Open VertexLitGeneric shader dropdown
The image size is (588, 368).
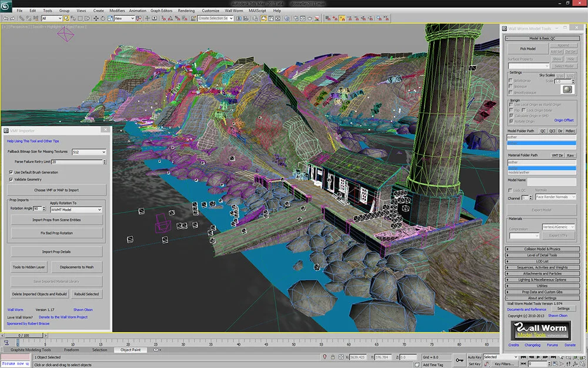[559, 227]
